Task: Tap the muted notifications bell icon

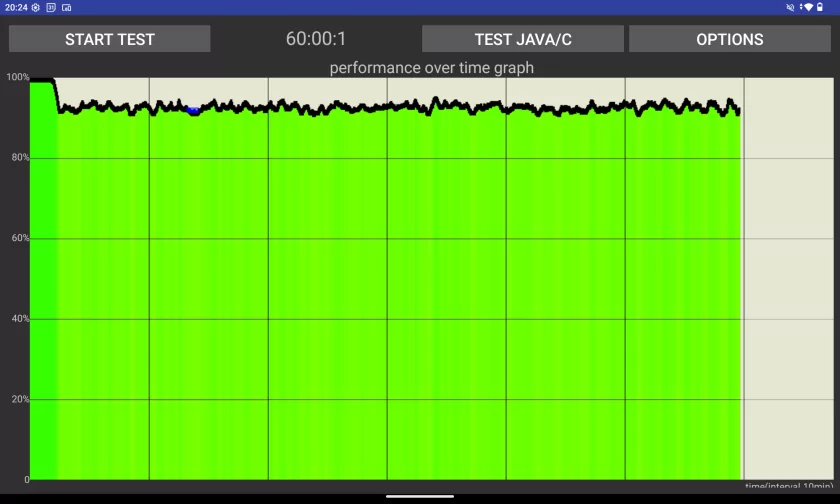Action: [791, 7]
